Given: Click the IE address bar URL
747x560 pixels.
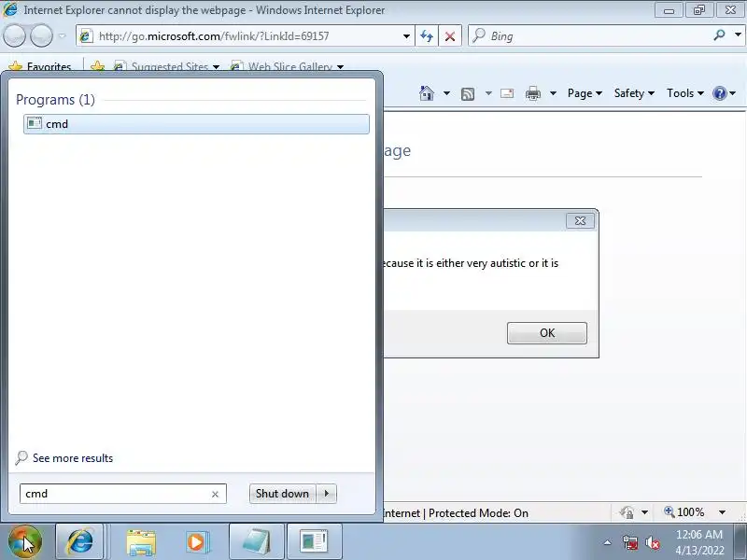Looking at the screenshot, I should coord(214,36).
